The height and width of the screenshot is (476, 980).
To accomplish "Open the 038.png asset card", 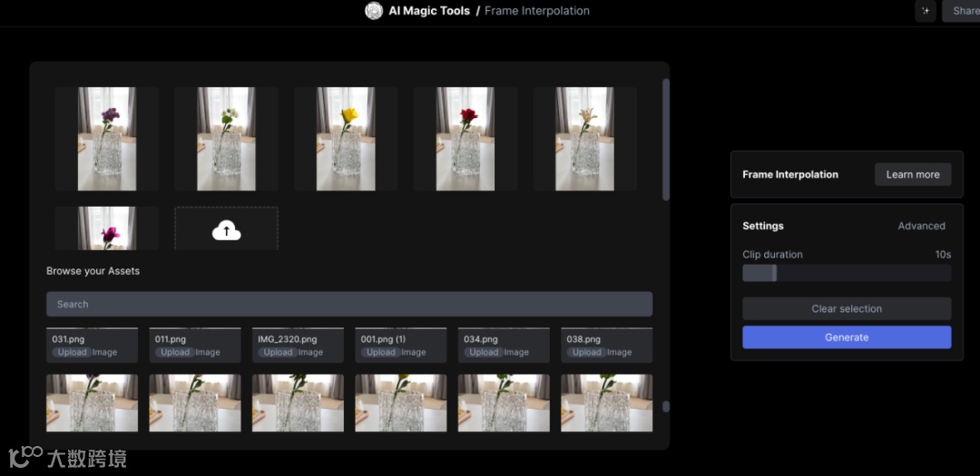I will pos(606,345).
